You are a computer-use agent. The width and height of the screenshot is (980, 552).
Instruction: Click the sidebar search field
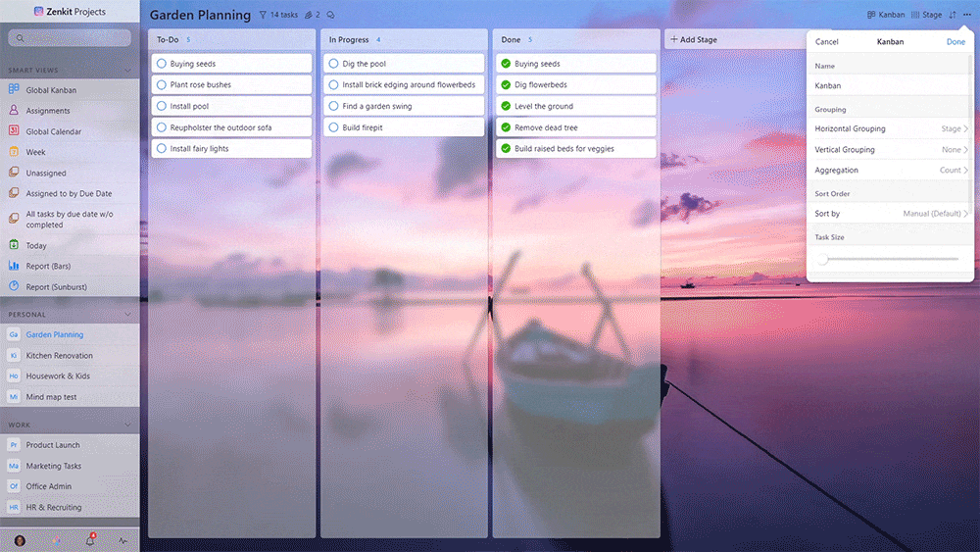(70, 38)
